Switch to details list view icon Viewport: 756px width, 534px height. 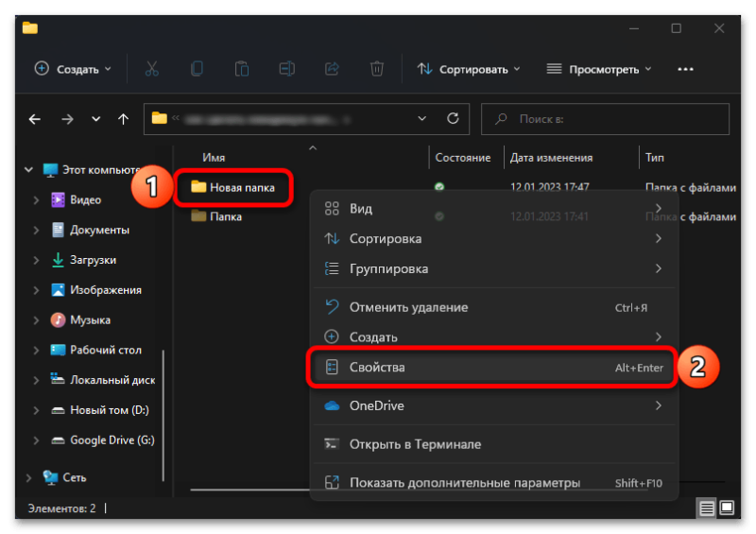pos(707,508)
